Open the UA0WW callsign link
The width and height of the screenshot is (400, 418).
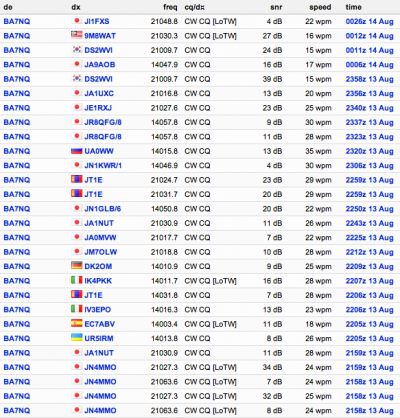(x=99, y=151)
